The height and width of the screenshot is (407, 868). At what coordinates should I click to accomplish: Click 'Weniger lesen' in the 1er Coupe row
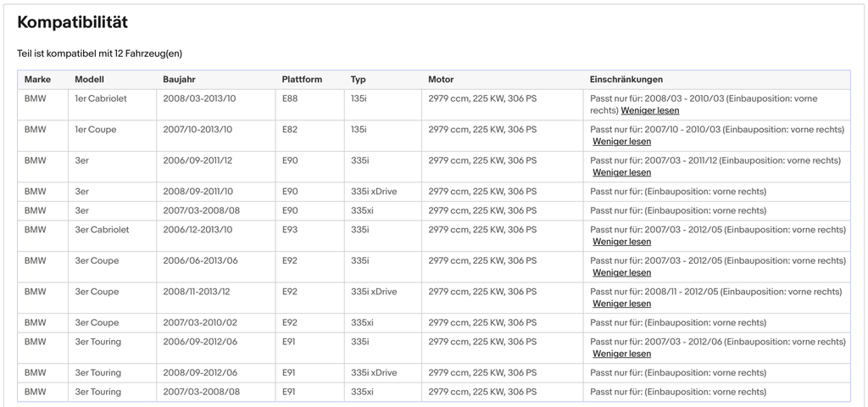tap(621, 142)
